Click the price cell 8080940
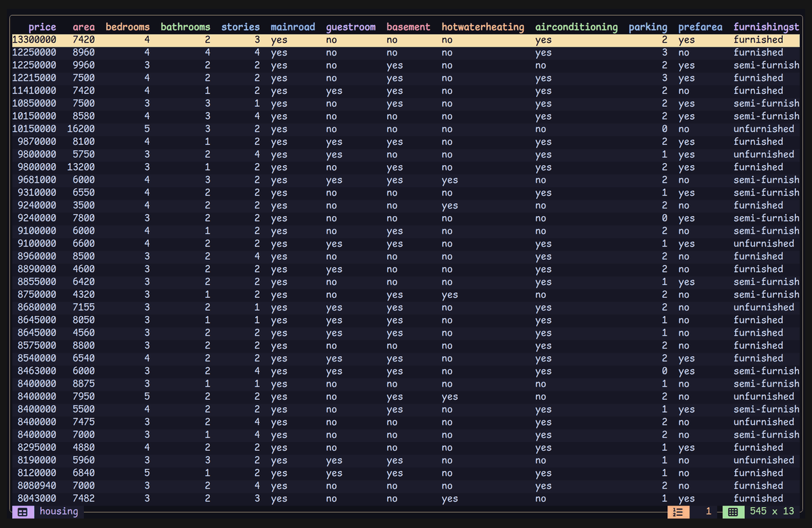The image size is (812, 528). click(x=37, y=486)
